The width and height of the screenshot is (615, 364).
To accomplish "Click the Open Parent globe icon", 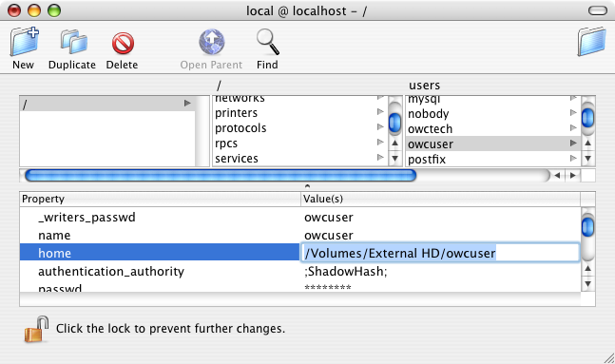I will click(x=211, y=42).
